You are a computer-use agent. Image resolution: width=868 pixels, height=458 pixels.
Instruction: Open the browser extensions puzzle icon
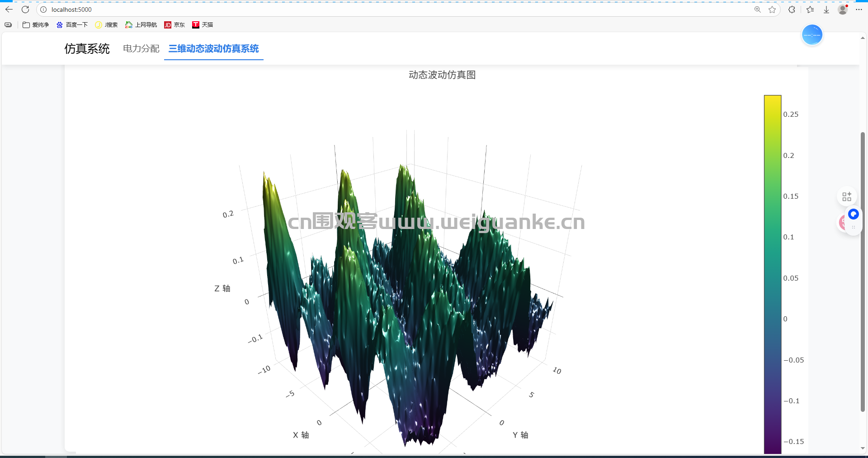[x=792, y=10]
